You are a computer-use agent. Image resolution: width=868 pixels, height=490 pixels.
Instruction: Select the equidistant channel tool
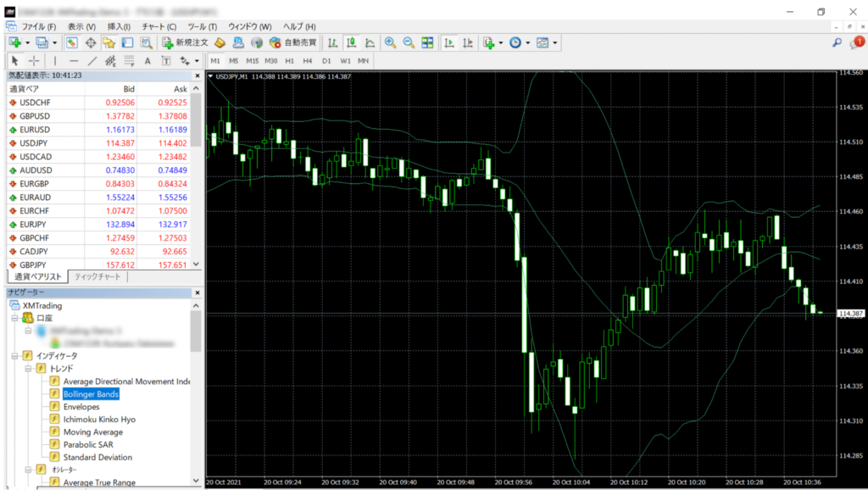click(111, 61)
